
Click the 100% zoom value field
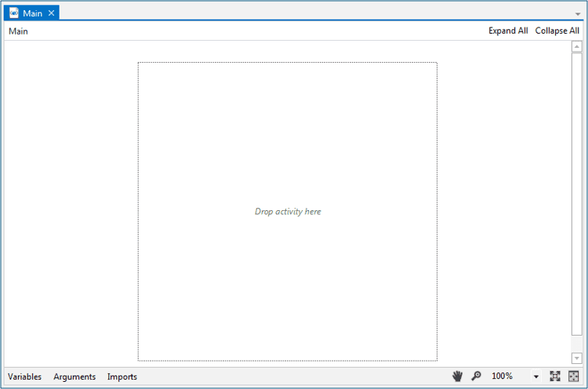click(503, 376)
